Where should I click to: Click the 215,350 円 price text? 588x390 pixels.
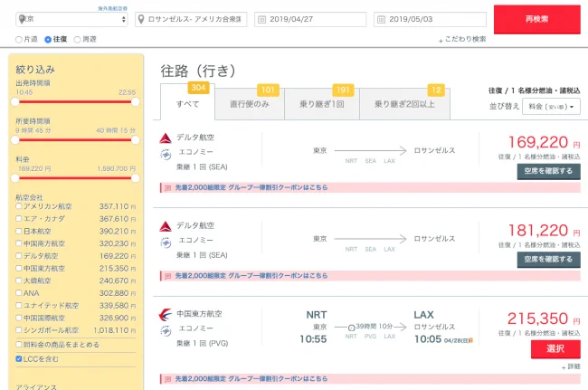pyautogui.click(x=544, y=319)
